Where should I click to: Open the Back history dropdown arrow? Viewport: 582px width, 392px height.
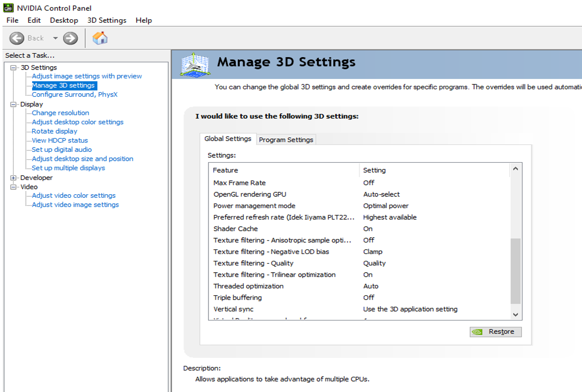click(55, 38)
